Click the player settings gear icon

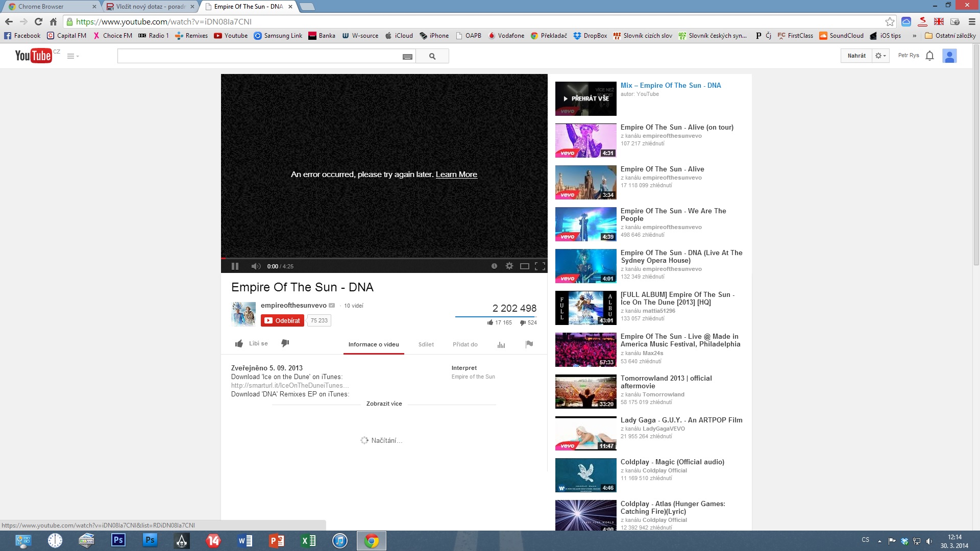click(x=509, y=266)
